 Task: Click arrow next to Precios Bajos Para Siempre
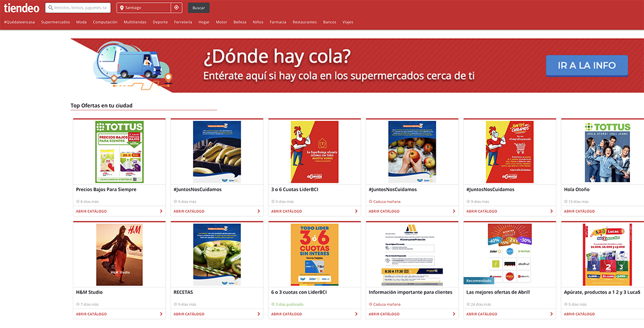pyautogui.click(x=161, y=211)
